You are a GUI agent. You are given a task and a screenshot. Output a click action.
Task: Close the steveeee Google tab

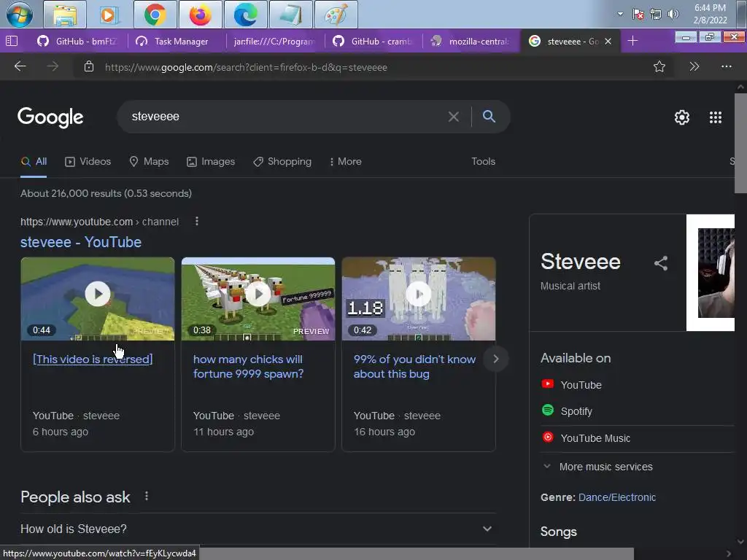click(608, 42)
